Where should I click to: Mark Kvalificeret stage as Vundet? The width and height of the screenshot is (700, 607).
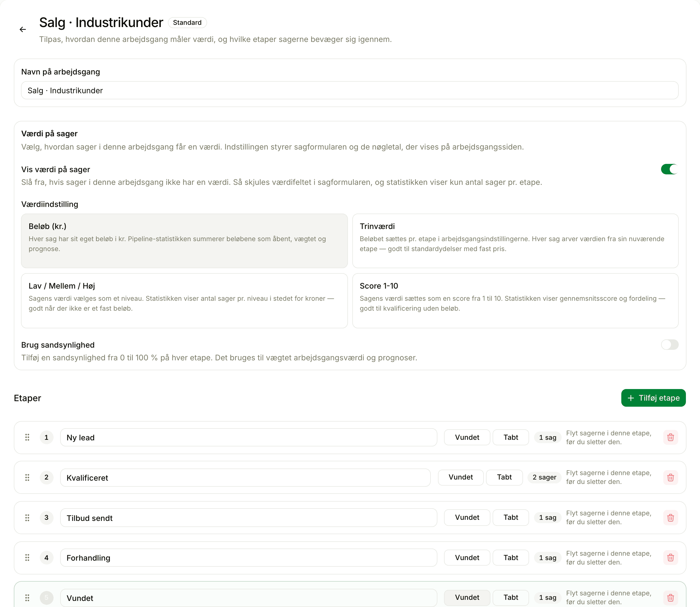tap(461, 477)
